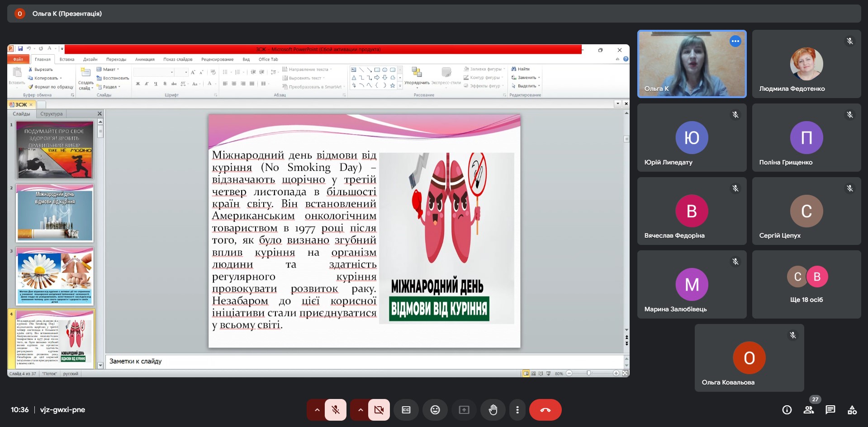Switch to the Структура pane tab

click(x=52, y=114)
